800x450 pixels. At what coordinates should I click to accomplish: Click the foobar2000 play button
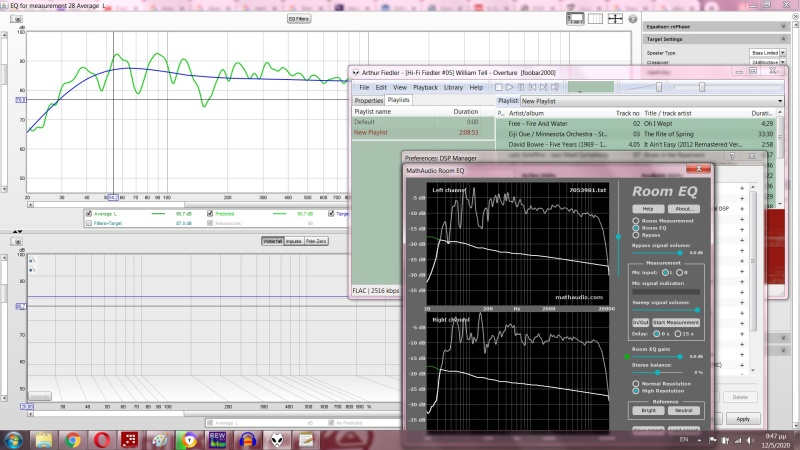click(509, 87)
